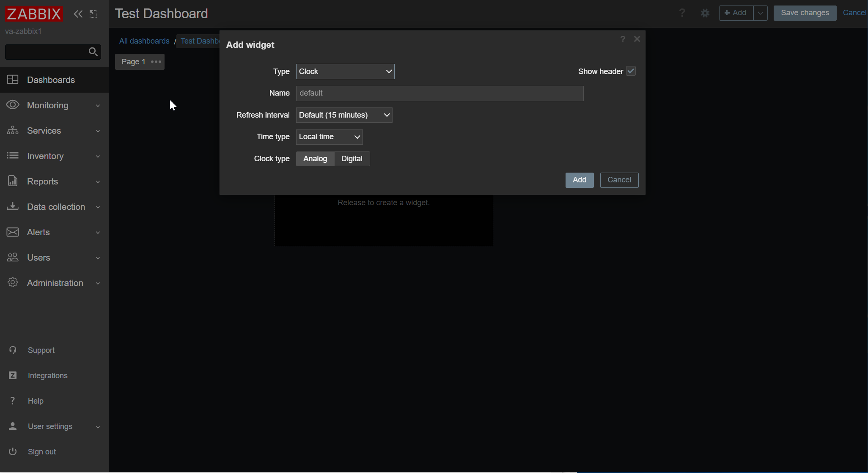Click the Add button in dialog

[579, 180]
